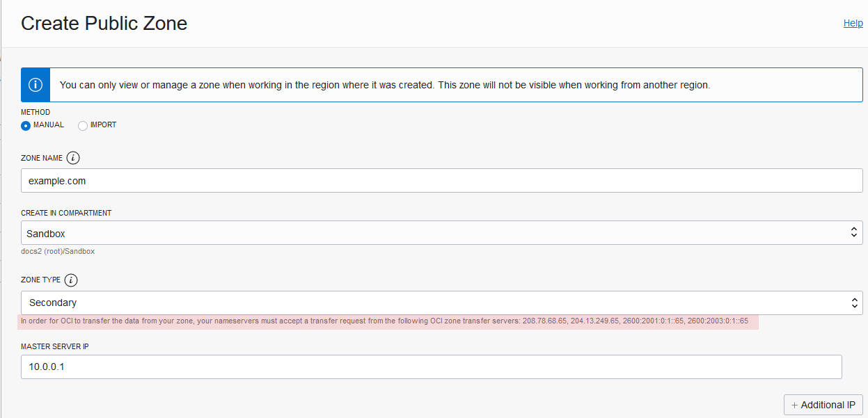
Task: Click the Master Server IP input field
Action: click(431, 367)
